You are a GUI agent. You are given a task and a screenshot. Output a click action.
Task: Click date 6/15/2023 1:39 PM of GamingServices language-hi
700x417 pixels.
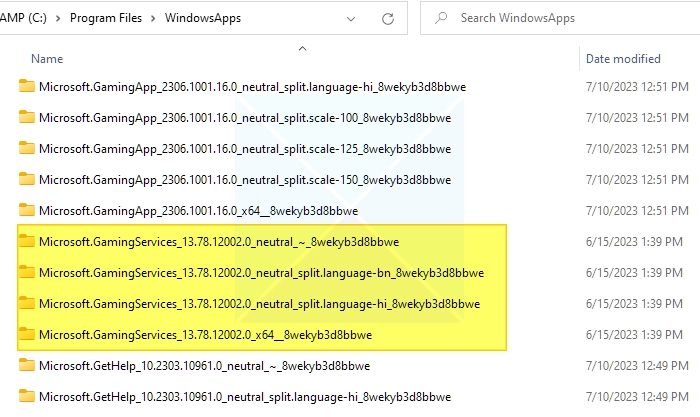click(634, 304)
